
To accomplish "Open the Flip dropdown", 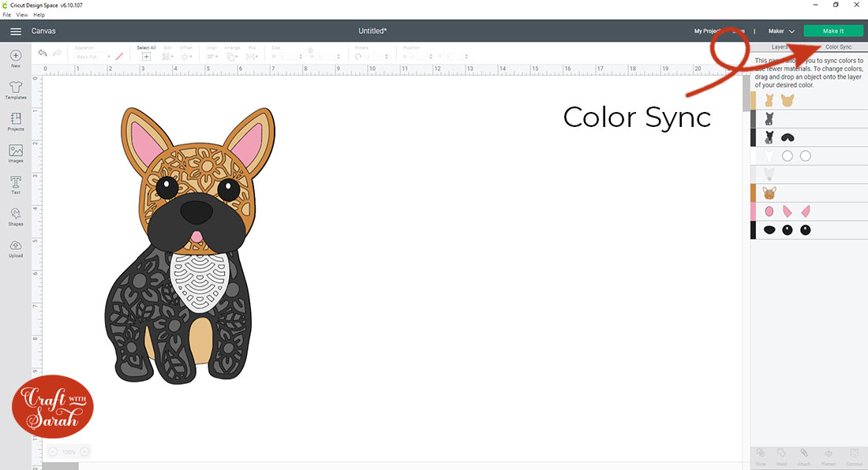I will click(252, 57).
